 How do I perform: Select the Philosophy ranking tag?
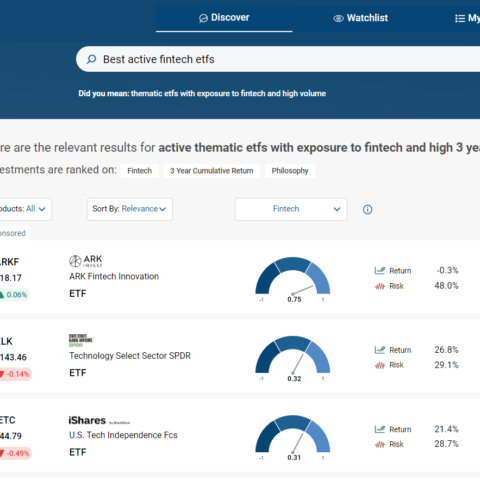(290, 171)
